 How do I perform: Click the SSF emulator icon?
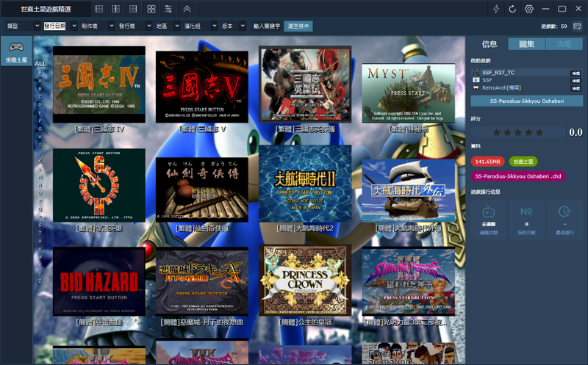(x=476, y=80)
